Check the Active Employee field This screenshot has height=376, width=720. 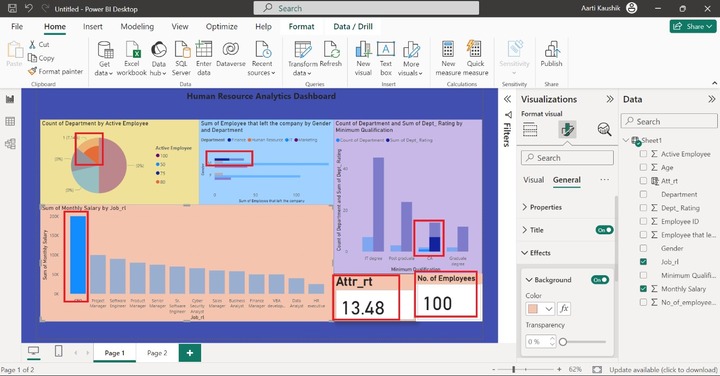(643, 154)
